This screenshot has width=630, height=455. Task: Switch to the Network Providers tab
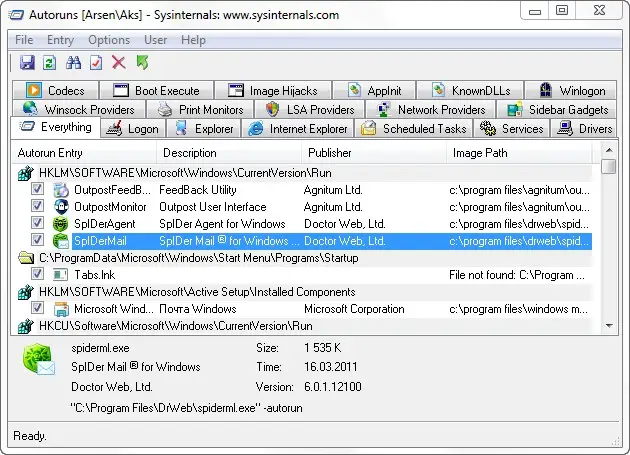coord(430,109)
